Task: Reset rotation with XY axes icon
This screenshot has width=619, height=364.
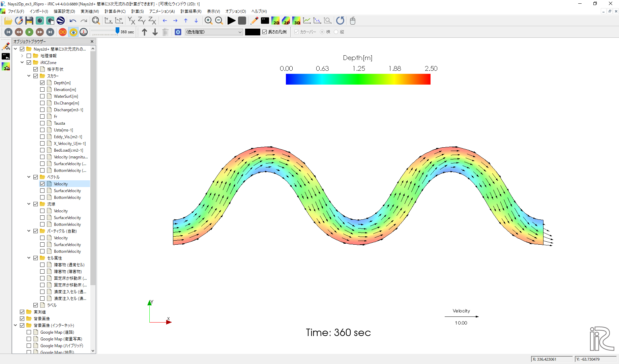Action: (109, 21)
